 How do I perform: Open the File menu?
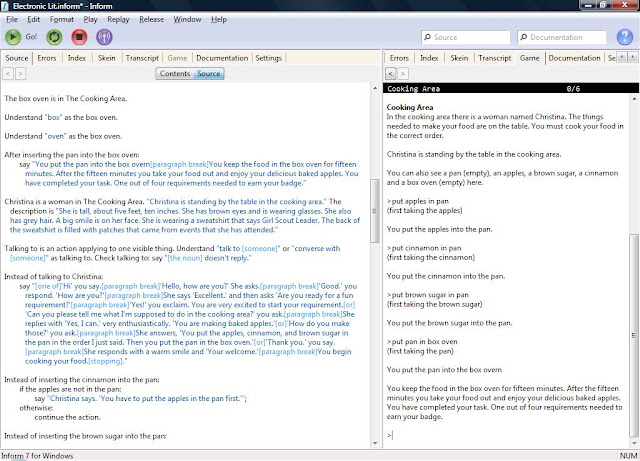coord(12,19)
